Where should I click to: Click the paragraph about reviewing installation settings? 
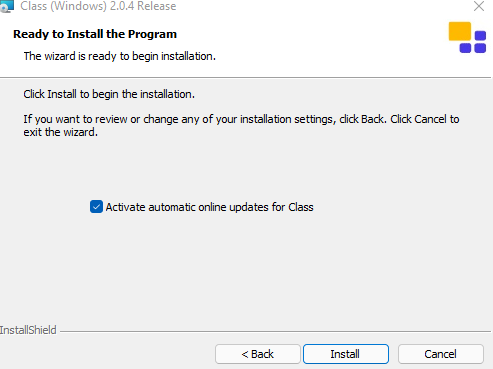tap(241, 125)
